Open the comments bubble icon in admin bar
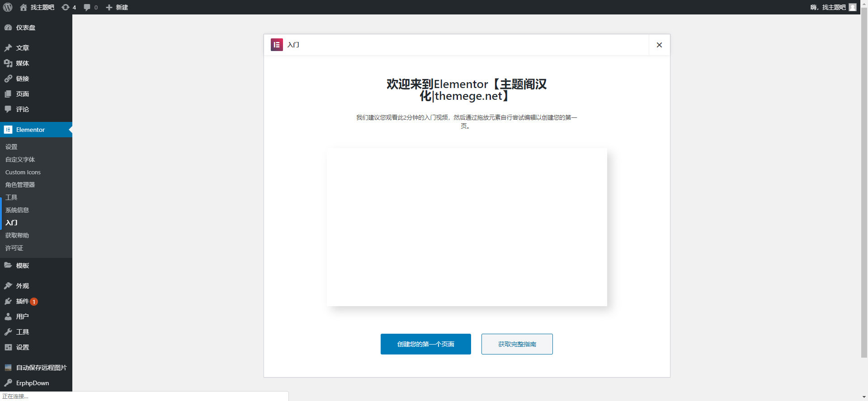 [87, 7]
